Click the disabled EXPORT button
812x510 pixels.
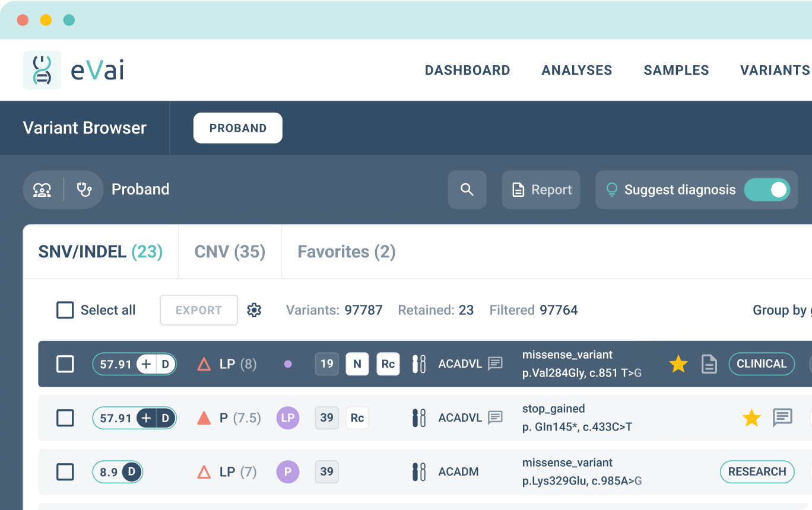point(199,310)
